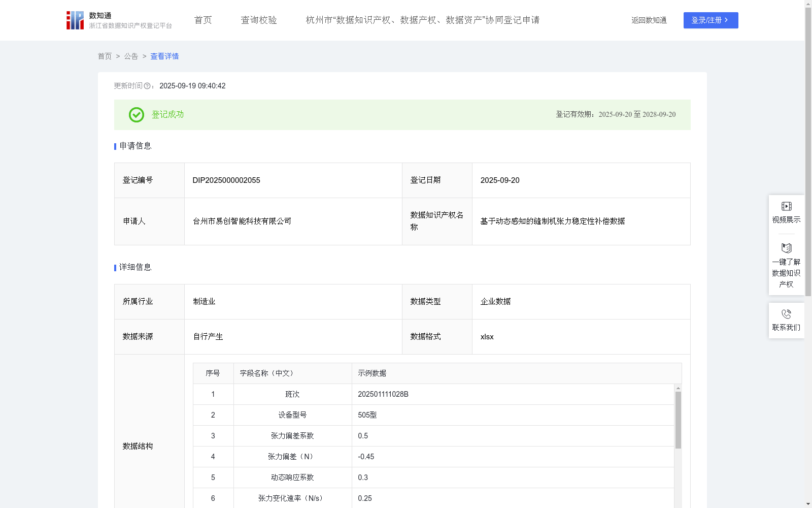Click the 登记日期 value 2025-09-20
The width and height of the screenshot is (812, 508).
click(x=500, y=180)
